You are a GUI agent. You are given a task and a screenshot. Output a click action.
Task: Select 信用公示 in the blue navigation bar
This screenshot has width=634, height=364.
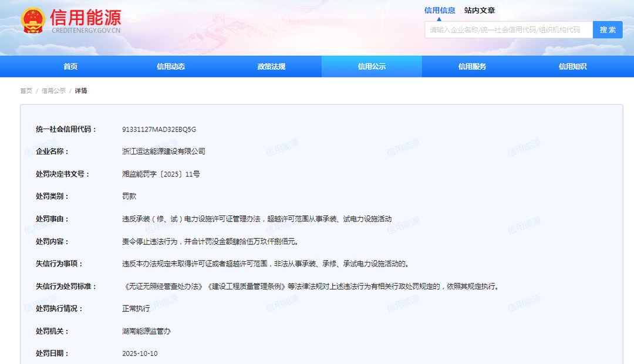coord(372,66)
